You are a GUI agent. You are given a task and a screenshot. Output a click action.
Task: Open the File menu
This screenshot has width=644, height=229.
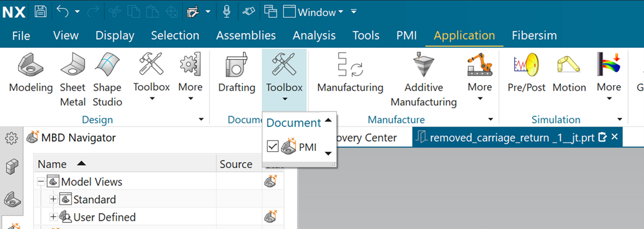21,36
